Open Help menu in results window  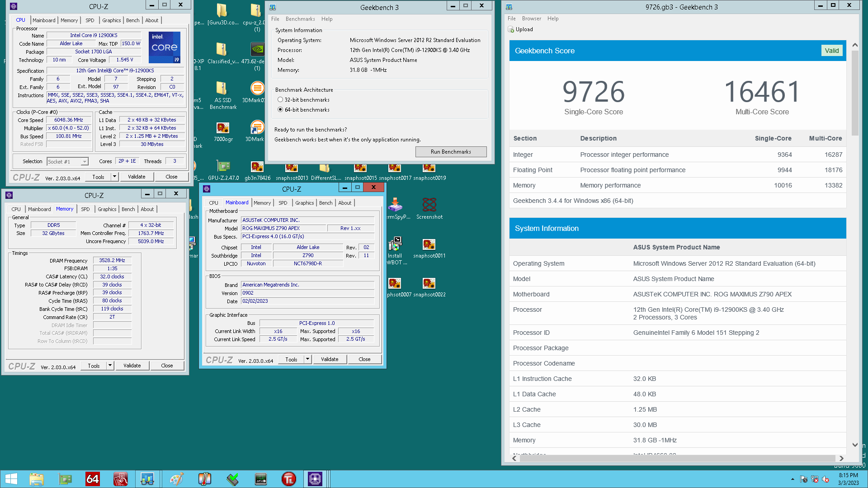point(553,19)
